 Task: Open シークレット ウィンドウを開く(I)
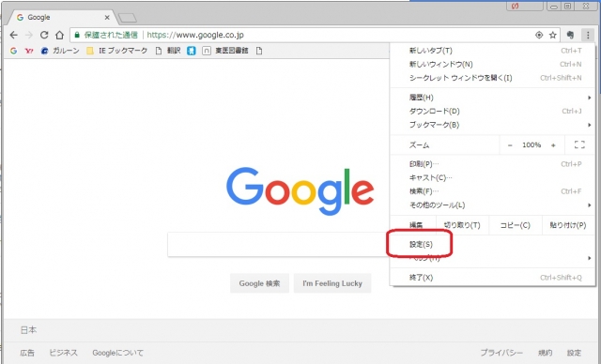click(493, 78)
